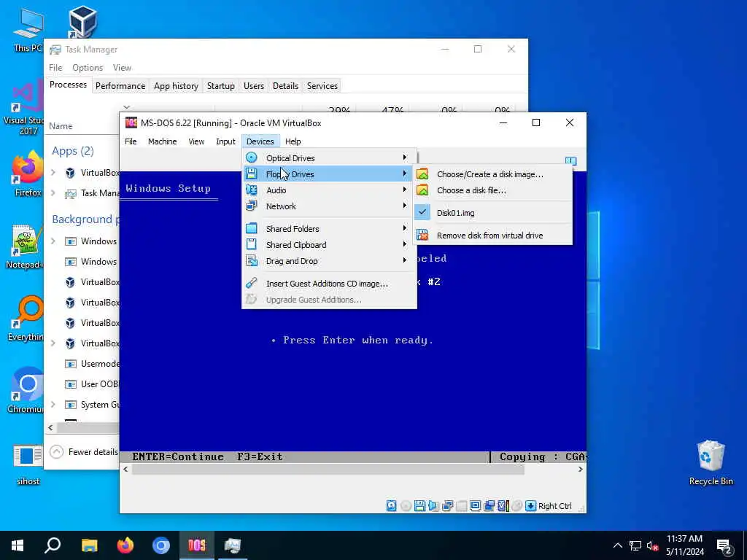The width and height of the screenshot is (747, 560).
Task: Show hidden icons in system tray
Action: [x=617, y=545]
